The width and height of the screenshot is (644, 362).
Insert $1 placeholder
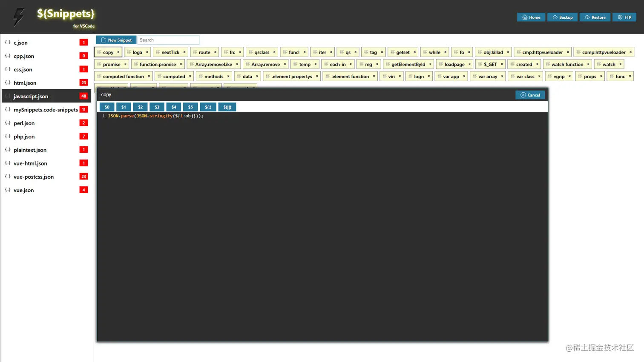click(x=124, y=107)
